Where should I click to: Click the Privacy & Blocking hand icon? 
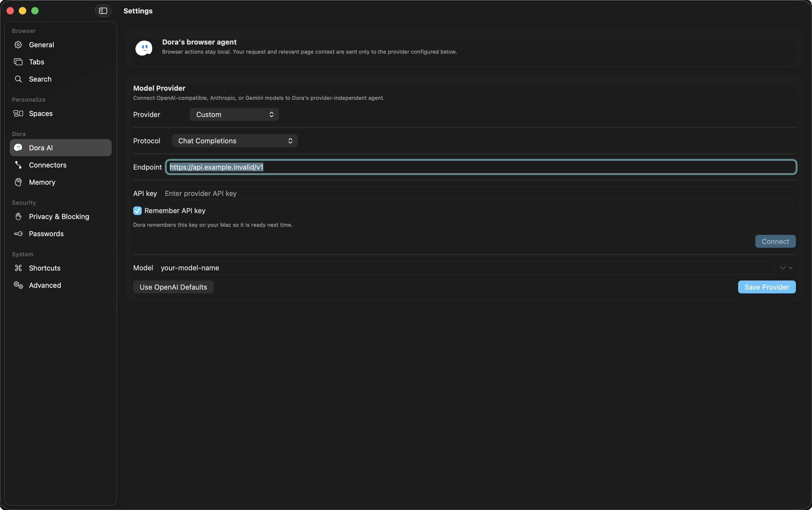(18, 216)
